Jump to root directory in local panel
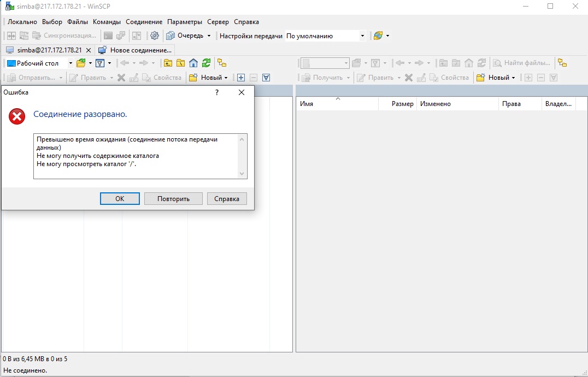This screenshot has width=588, height=377. point(180,63)
